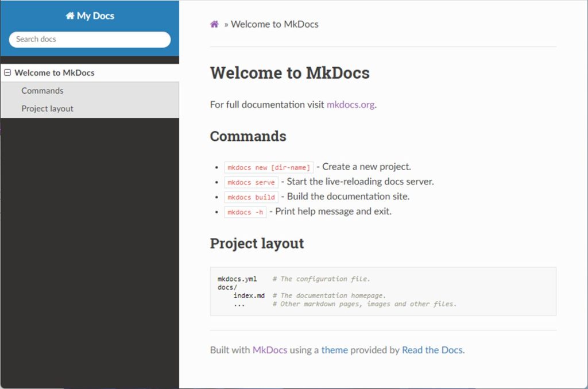The width and height of the screenshot is (588, 389).
Task: Click the home icon beside My Docs
Action: (70, 16)
